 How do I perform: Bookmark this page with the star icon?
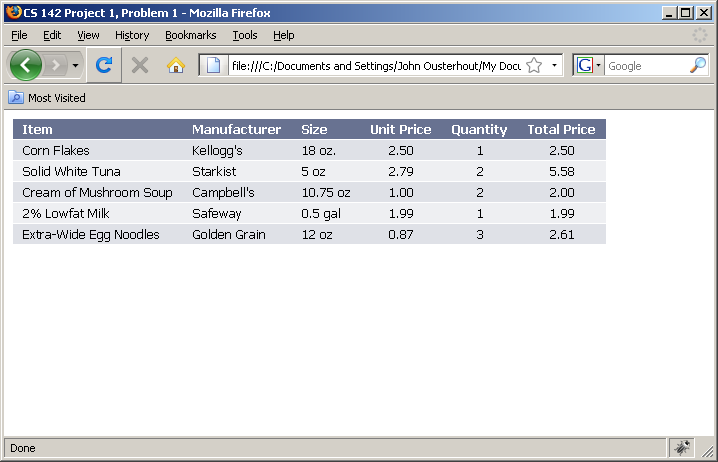534,66
